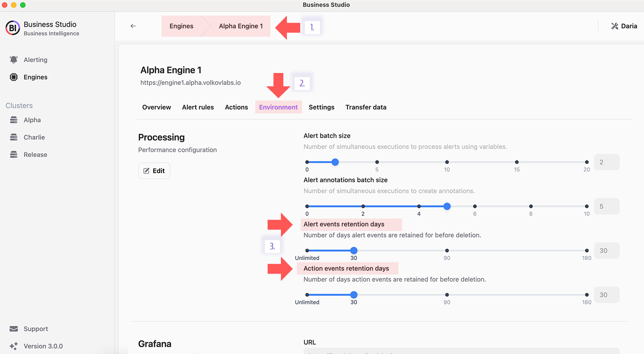Set Alert annotations batch size to 8
Image resolution: width=644 pixels, height=354 pixels.
pos(531,207)
